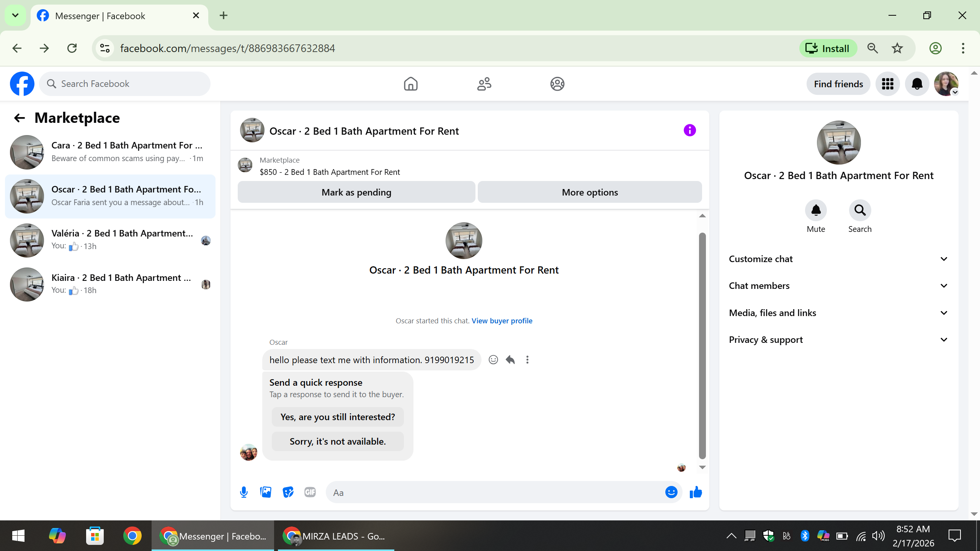Go back from Marketplace chats list
This screenshot has height=551, width=980.
point(19,118)
